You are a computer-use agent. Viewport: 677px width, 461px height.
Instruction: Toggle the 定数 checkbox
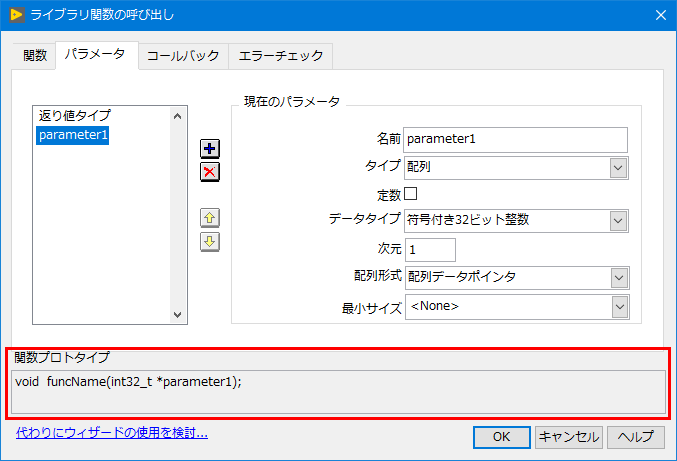[x=410, y=193]
